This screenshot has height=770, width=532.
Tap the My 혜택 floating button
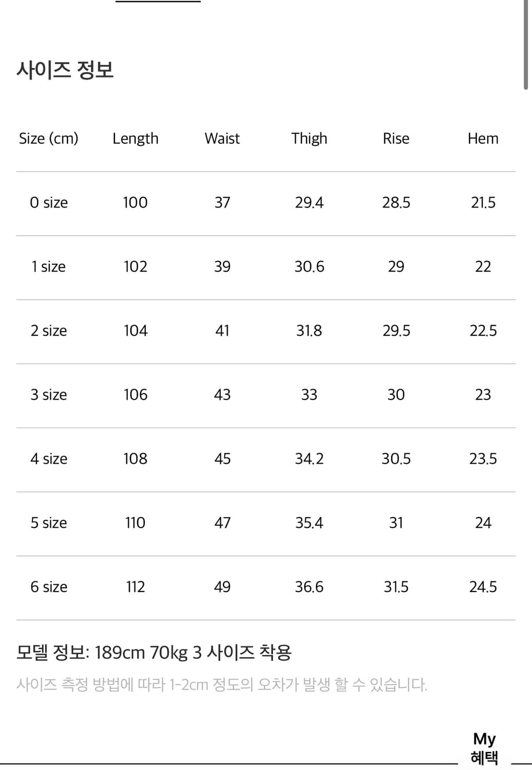tap(484, 748)
